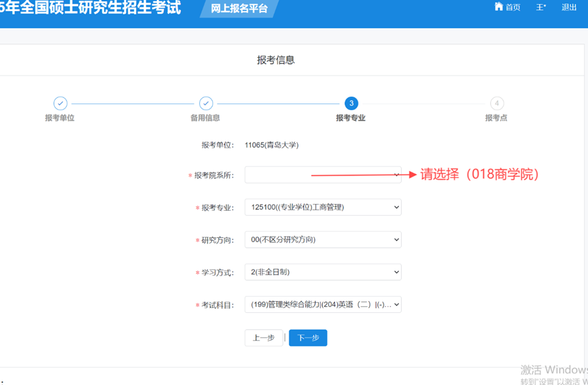
Task: Open the 学习方式 dropdown showing 非全日制
Action: click(x=323, y=272)
